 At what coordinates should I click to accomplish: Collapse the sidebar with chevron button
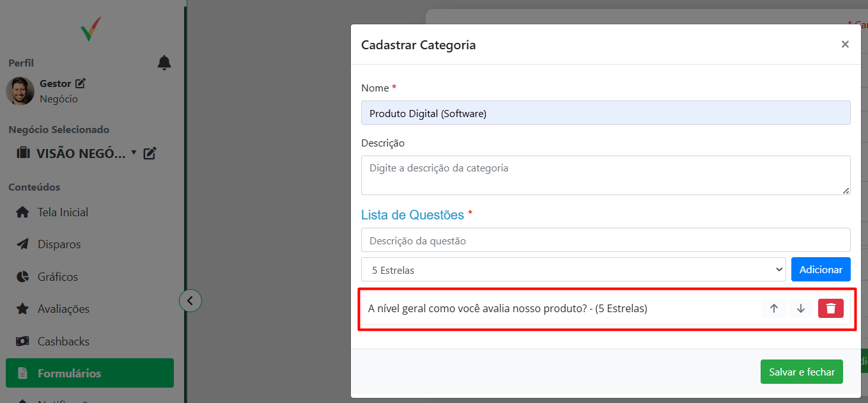tap(190, 300)
